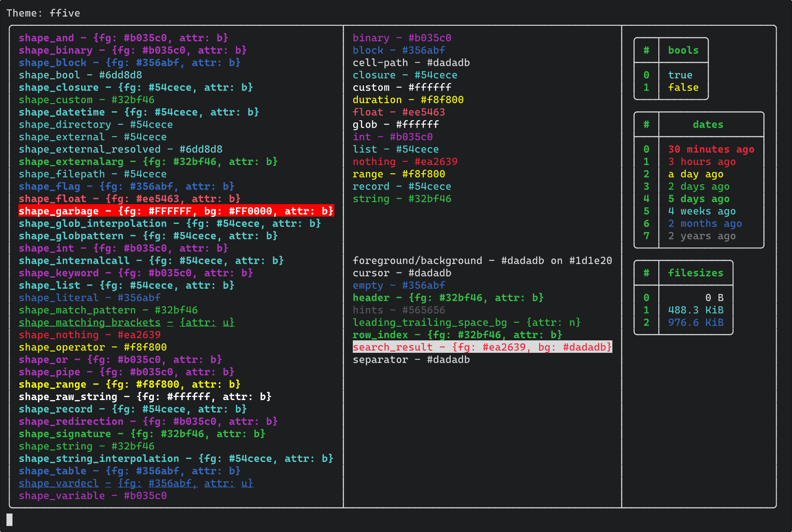This screenshot has width=792, height=532.
Task: Click the 'bools' table header
Action: 683,50
